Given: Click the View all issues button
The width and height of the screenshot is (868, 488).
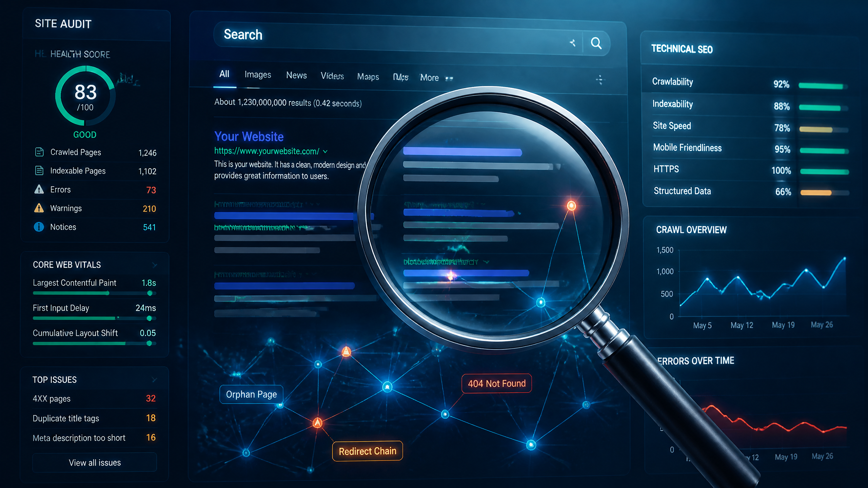Looking at the screenshot, I should click(95, 463).
